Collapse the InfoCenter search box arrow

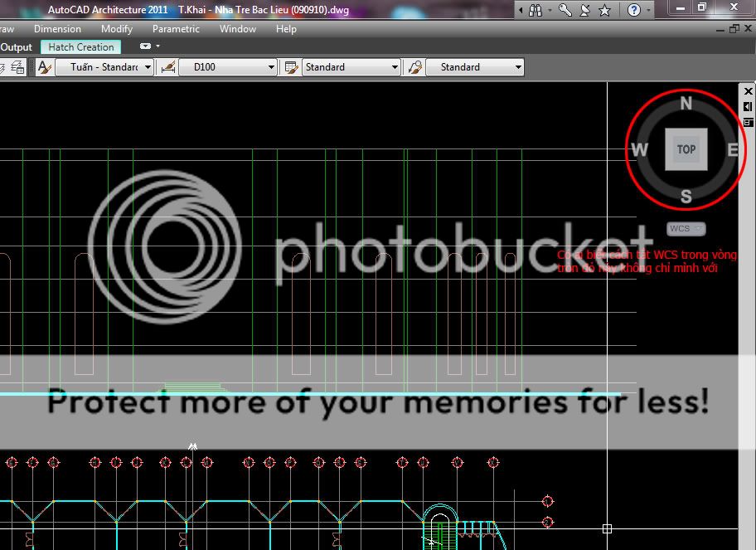click(x=521, y=10)
